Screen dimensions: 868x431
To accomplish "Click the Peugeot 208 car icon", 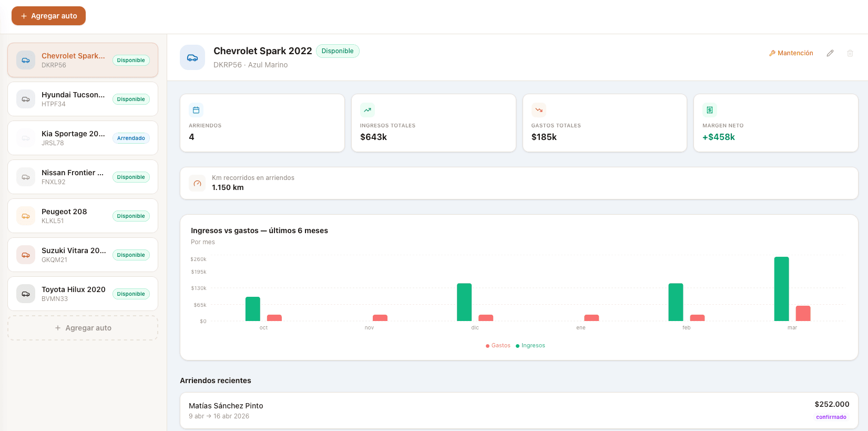I will pyautogui.click(x=26, y=216).
